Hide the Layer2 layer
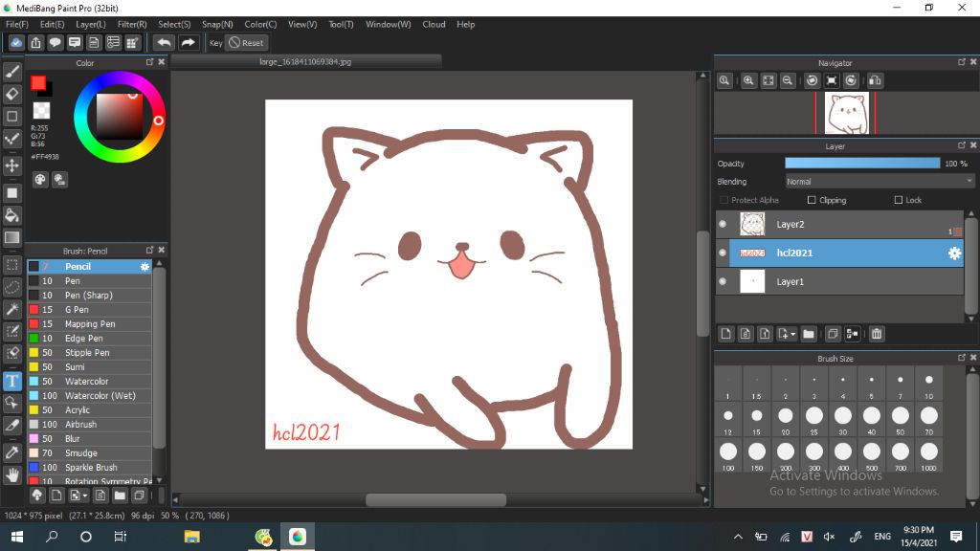This screenshot has width=980, height=551. pos(723,224)
